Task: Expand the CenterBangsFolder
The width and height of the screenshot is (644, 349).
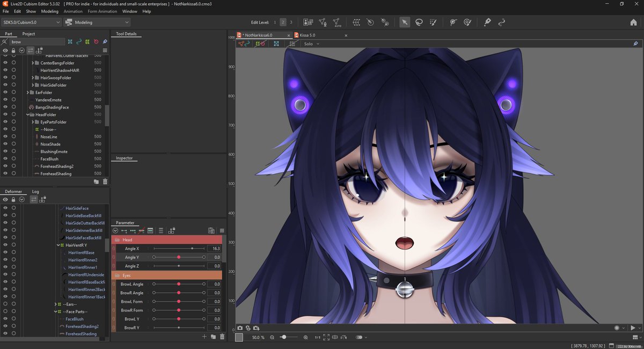Action: point(33,63)
